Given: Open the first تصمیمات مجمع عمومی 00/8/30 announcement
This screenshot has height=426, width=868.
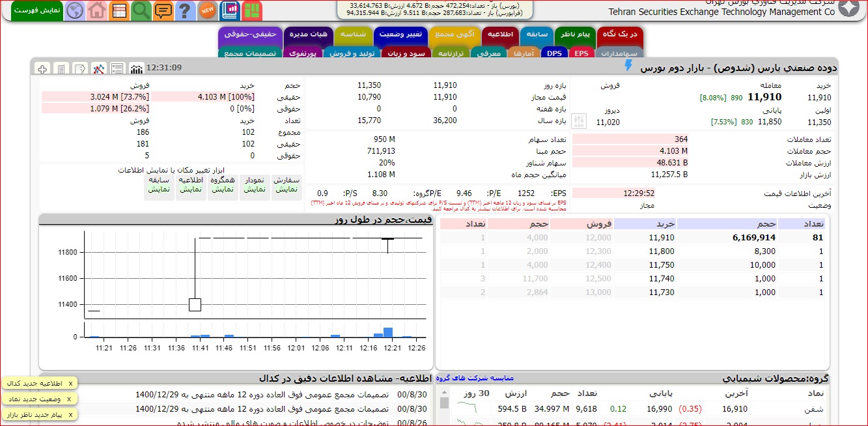Looking at the screenshot, I should 262,394.
